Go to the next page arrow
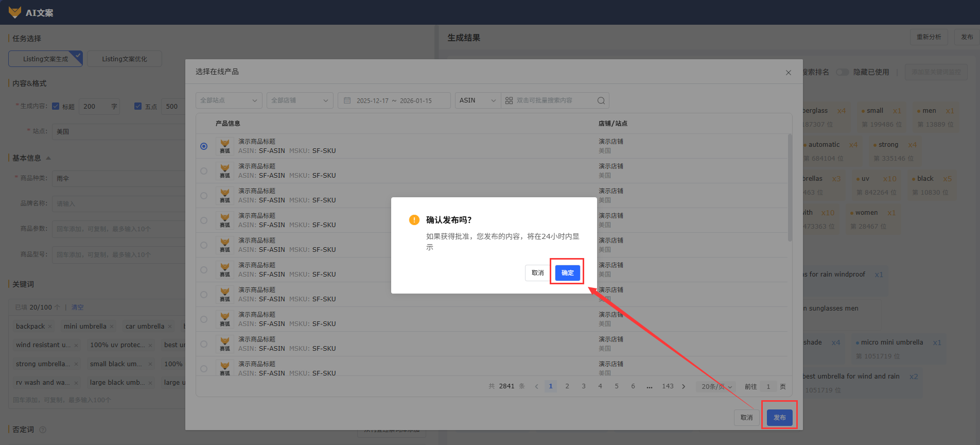 tap(684, 387)
